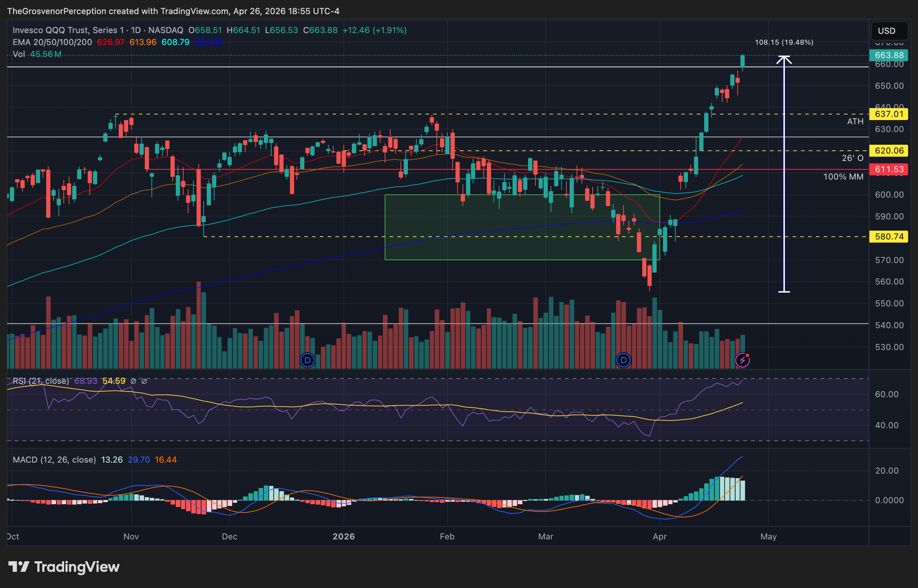
Task: Click the white arrowhead of the price-range measurement
Action: tap(784, 60)
